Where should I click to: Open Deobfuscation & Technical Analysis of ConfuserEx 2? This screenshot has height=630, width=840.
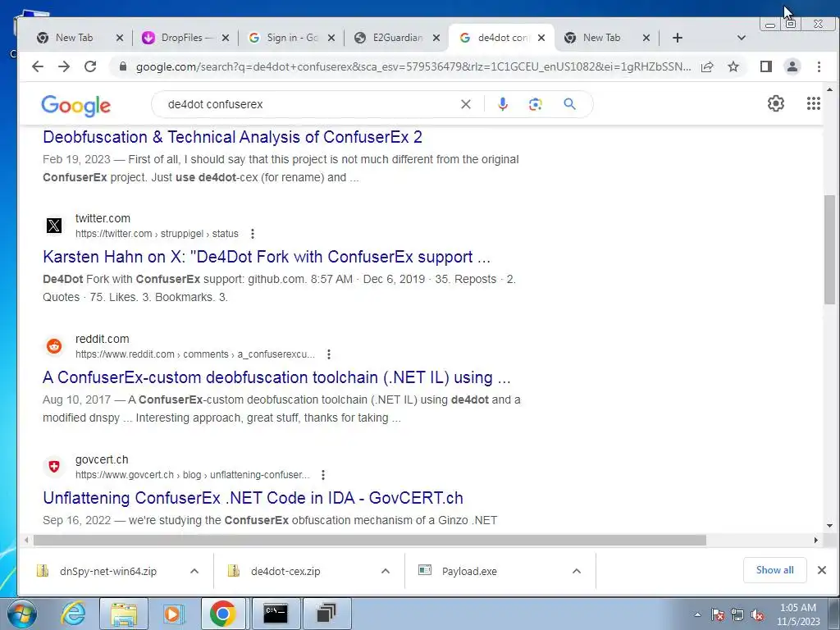[x=232, y=137]
